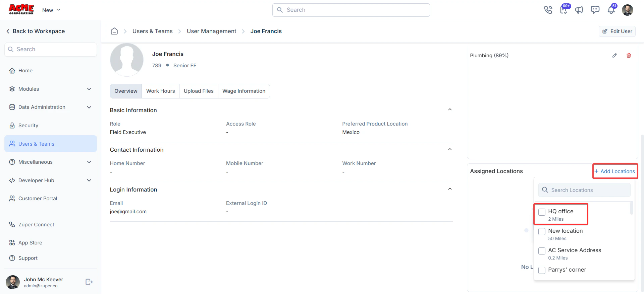Click the Security lock icon in sidebar
The image size is (644, 294).
pos(12,126)
